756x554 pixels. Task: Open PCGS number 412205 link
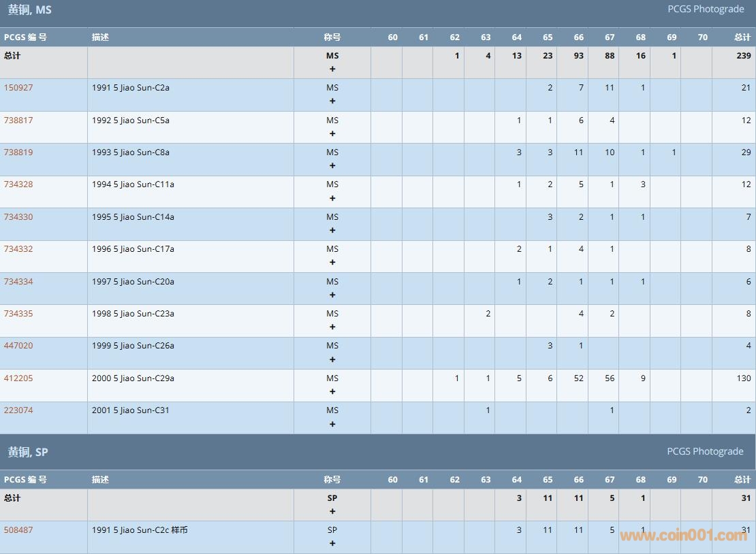tap(18, 378)
